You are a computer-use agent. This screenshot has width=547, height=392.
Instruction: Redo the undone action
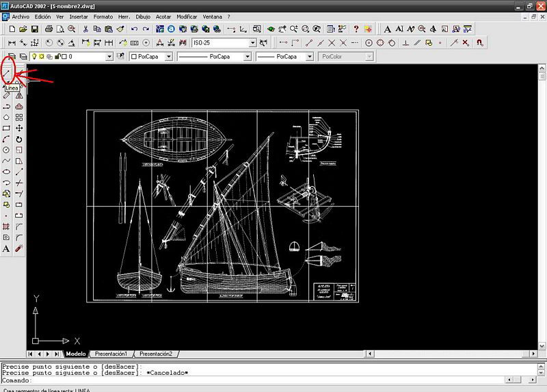(146, 29)
